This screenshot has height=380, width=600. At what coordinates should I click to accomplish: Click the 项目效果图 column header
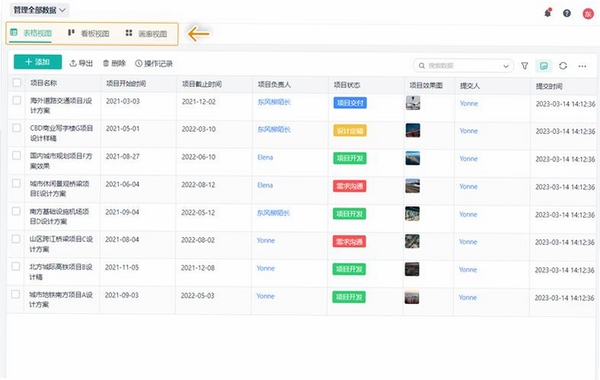point(426,85)
